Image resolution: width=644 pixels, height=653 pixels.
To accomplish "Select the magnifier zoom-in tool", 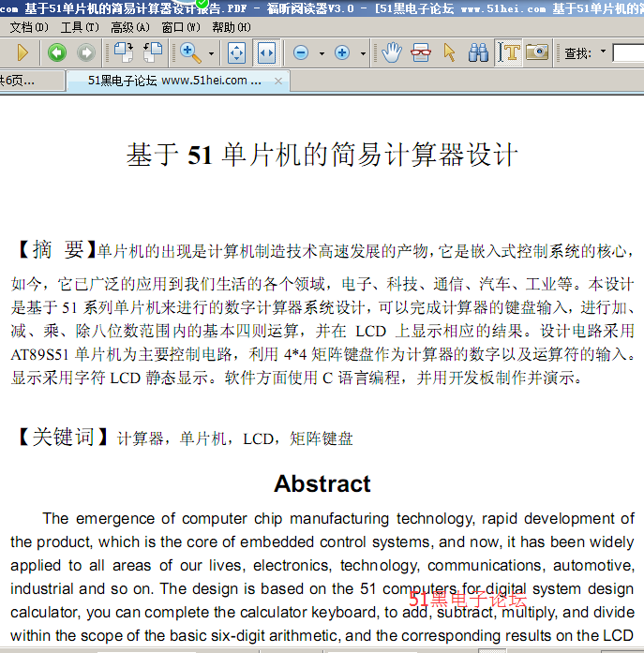I will pyautogui.click(x=190, y=52).
